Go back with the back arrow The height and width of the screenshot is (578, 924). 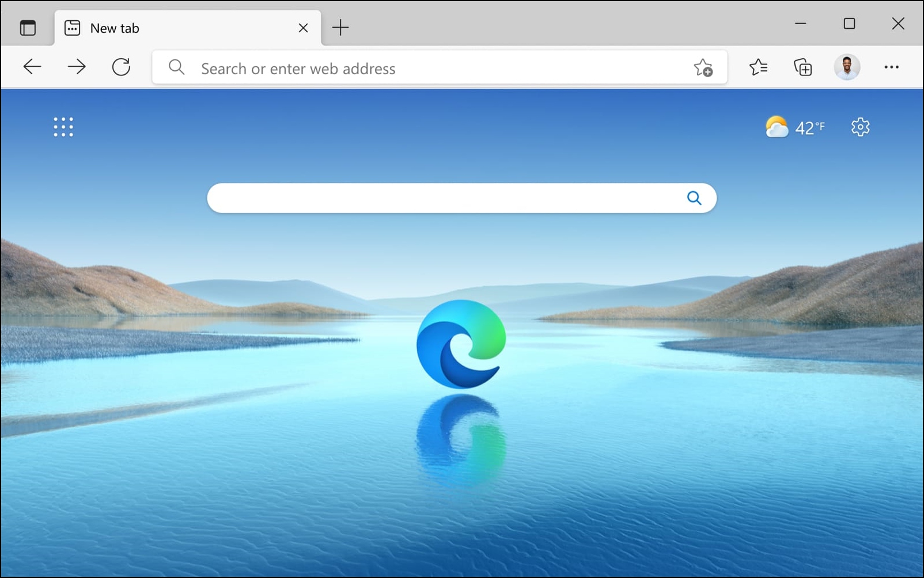pyautogui.click(x=32, y=67)
